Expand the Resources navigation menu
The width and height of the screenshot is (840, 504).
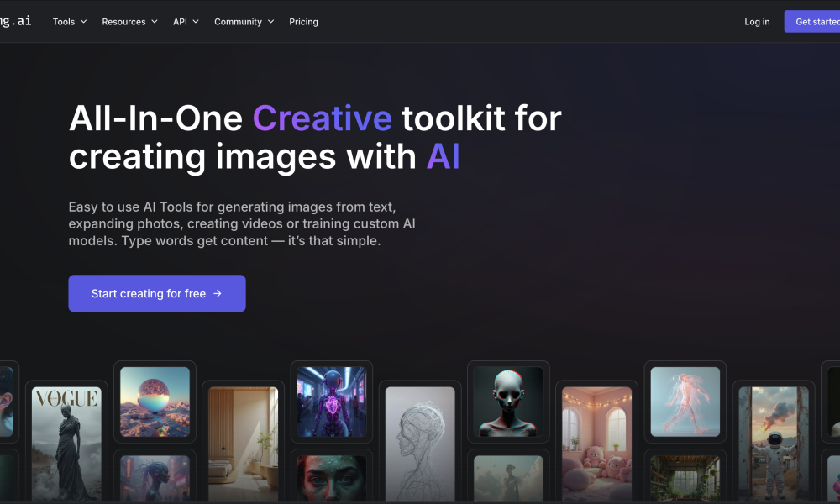(129, 22)
